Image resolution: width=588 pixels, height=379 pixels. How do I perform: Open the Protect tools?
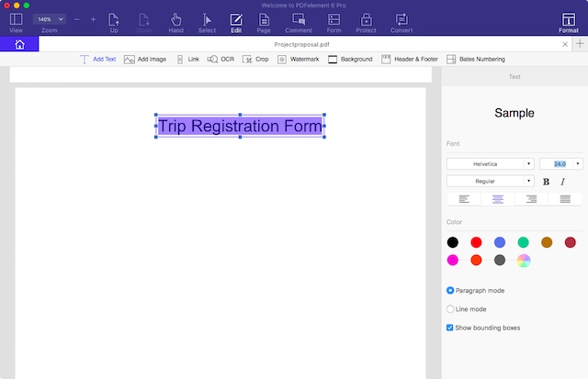366,23
